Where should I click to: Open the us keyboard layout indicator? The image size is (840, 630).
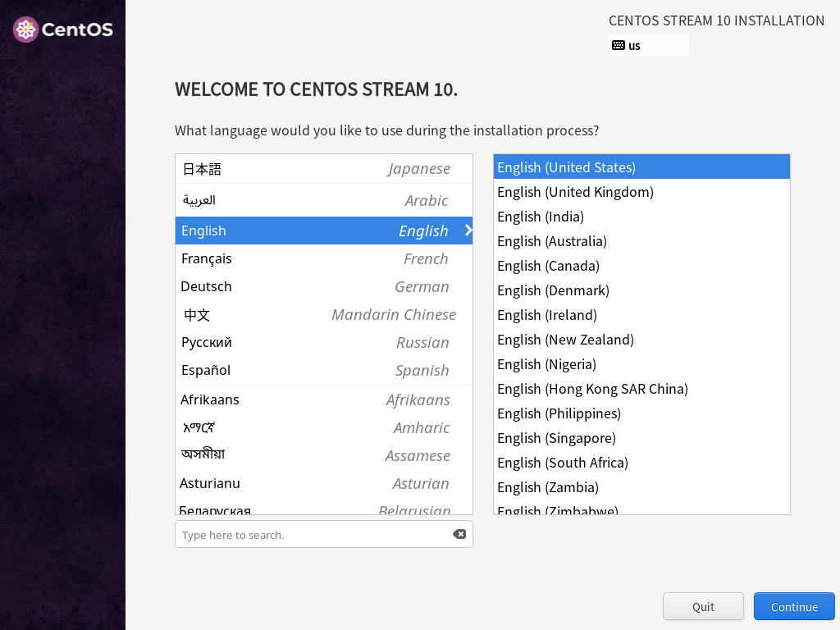pos(648,46)
